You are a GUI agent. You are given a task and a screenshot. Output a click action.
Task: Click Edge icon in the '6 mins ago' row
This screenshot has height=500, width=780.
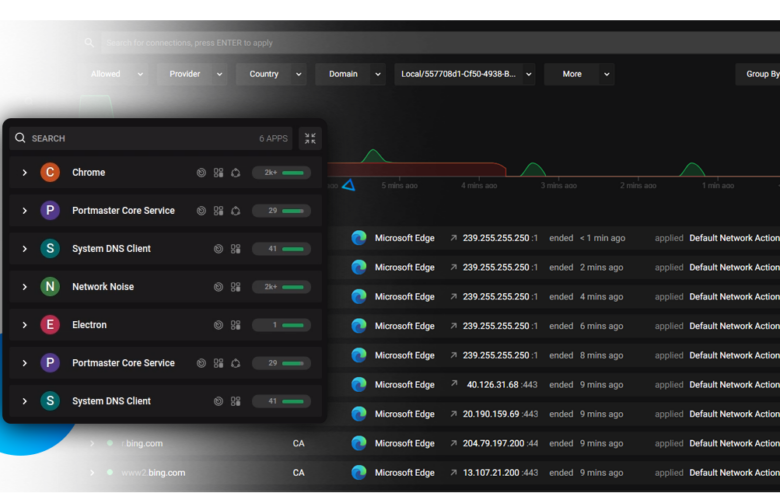tap(359, 326)
